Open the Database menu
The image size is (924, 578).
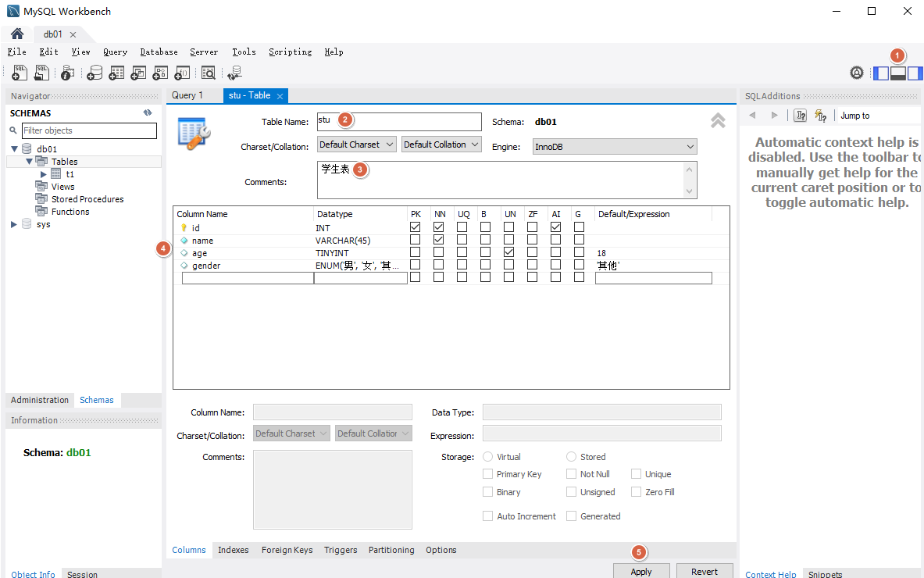pos(159,52)
